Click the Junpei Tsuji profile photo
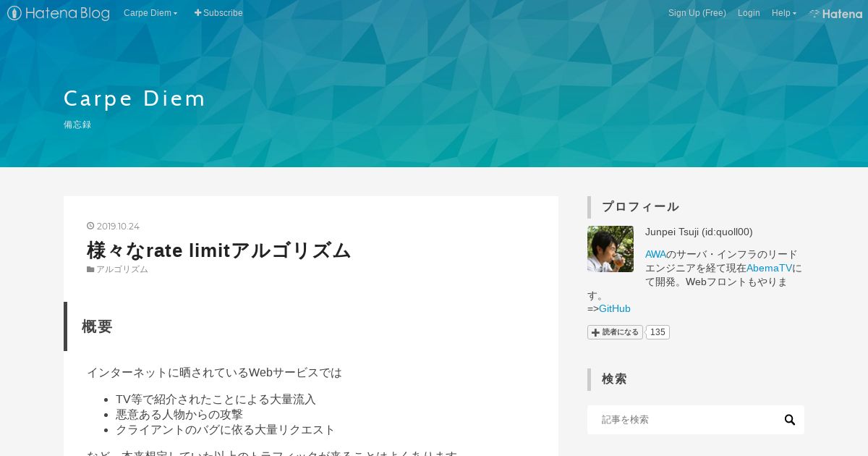Image resolution: width=868 pixels, height=456 pixels. click(x=610, y=249)
